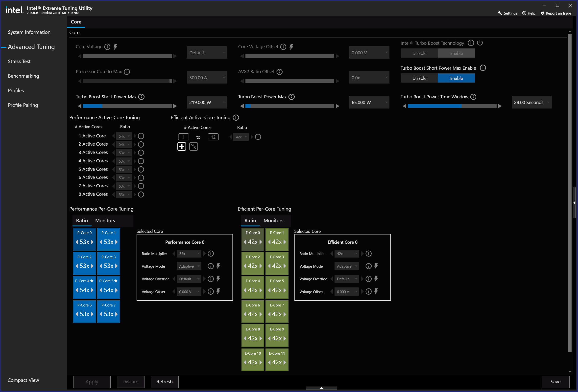Image resolution: width=578 pixels, height=392 pixels.
Task: Click the Turbo Boost Power Max slider track
Action: pos(289,106)
